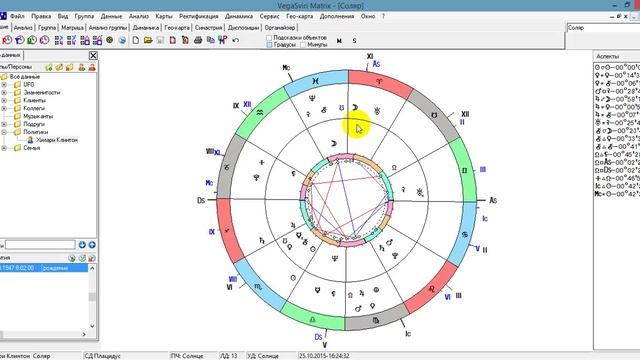
Task: Click the horizontal scrollbar right arrow in events list
Action: tap(84, 334)
